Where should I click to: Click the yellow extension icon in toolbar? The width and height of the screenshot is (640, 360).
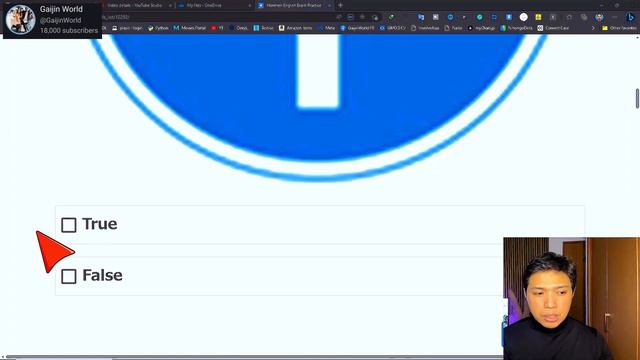coord(538,17)
